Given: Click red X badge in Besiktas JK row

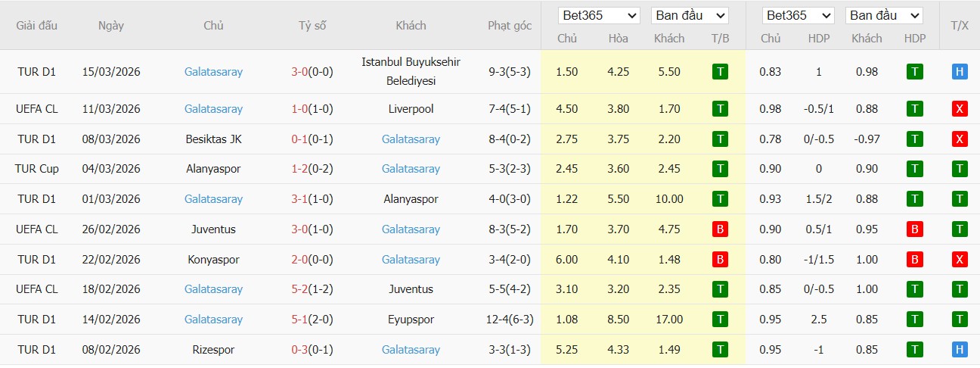Looking at the screenshot, I should tap(960, 139).
